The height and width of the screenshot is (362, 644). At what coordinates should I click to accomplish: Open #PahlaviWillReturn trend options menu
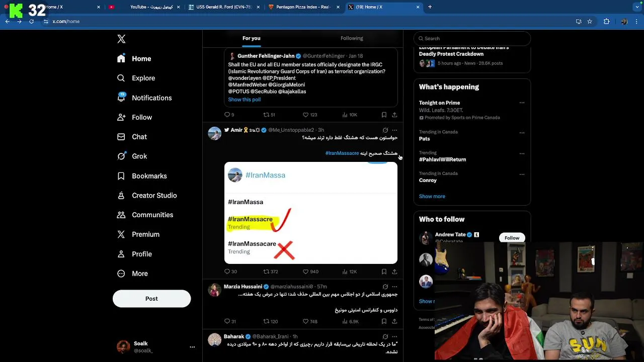click(x=522, y=153)
